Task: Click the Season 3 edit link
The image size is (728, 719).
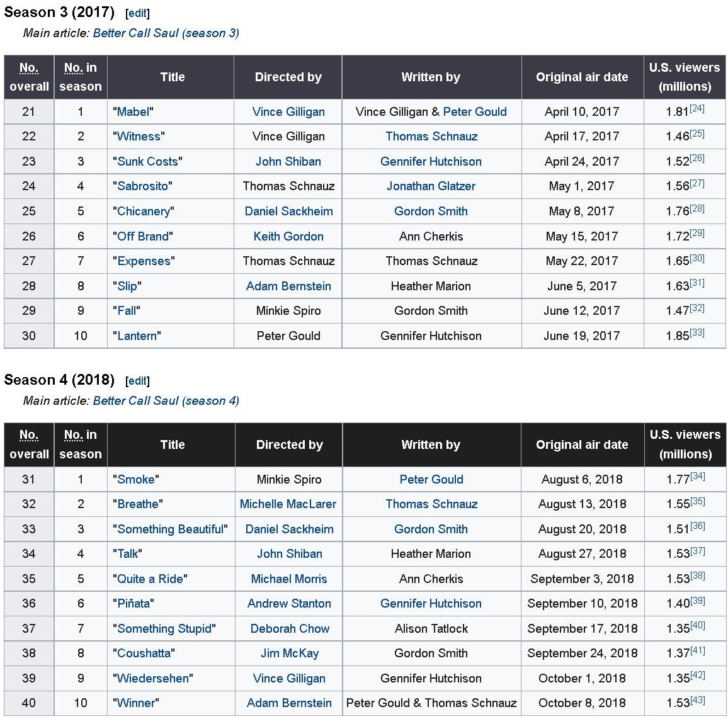Action: [137, 13]
